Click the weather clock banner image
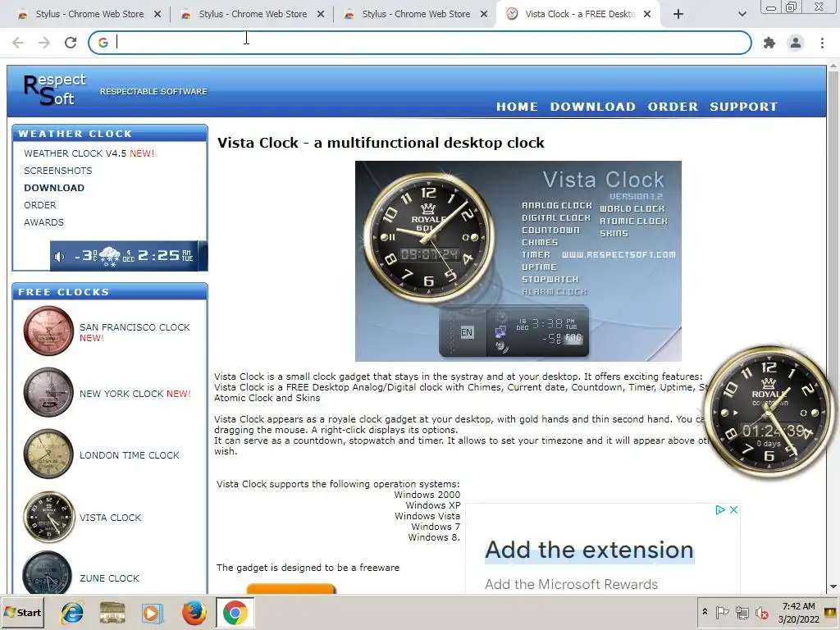The image size is (840, 630). (129, 256)
